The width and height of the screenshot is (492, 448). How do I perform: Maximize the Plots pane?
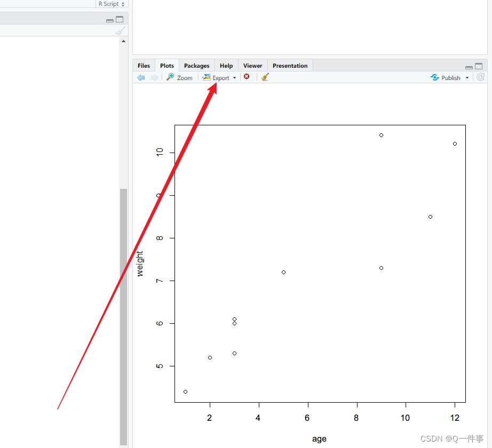(x=479, y=66)
